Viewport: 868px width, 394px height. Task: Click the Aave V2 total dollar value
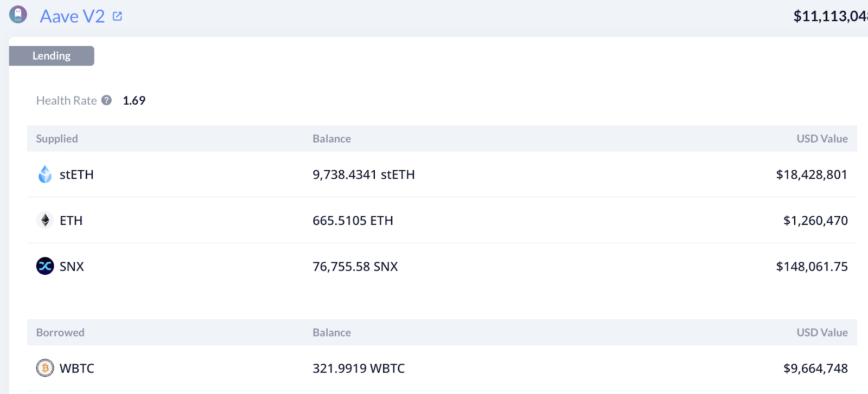click(x=830, y=16)
